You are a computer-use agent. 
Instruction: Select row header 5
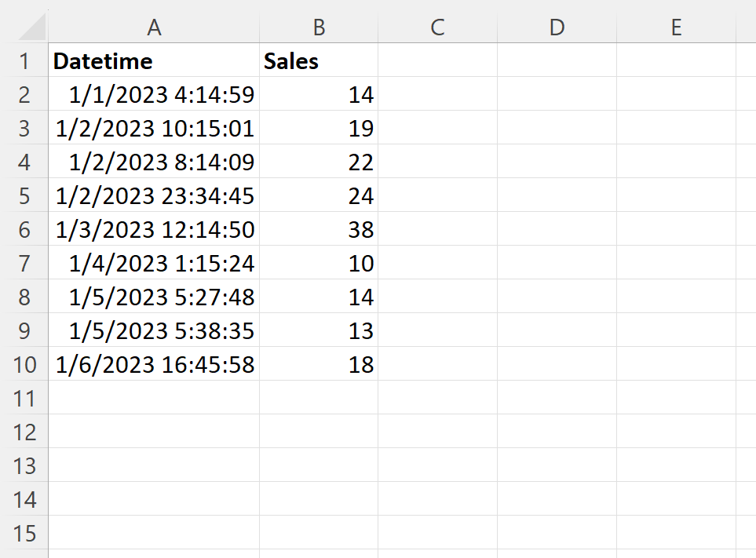click(x=25, y=195)
